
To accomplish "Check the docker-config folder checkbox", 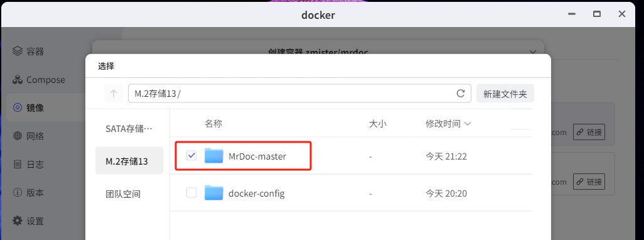I will tap(191, 193).
